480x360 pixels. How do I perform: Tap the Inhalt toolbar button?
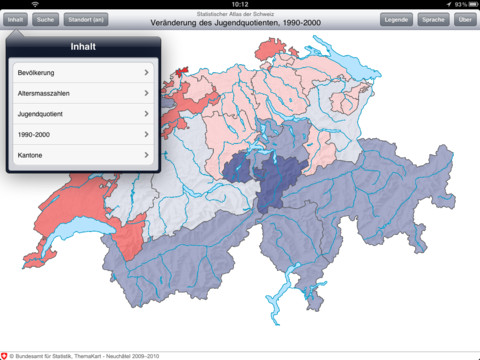click(15, 20)
